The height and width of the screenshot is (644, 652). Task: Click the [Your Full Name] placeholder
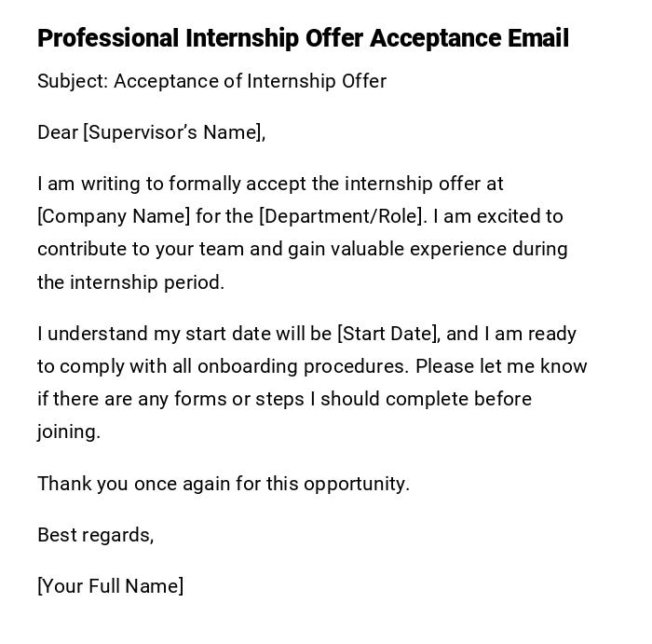point(111,586)
